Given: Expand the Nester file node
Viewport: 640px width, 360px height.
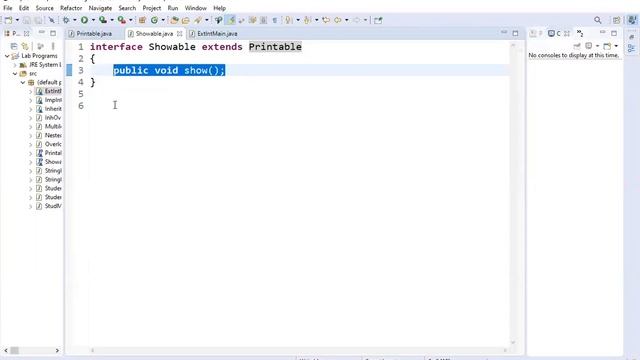Looking at the screenshot, I should click(x=31, y=136).
